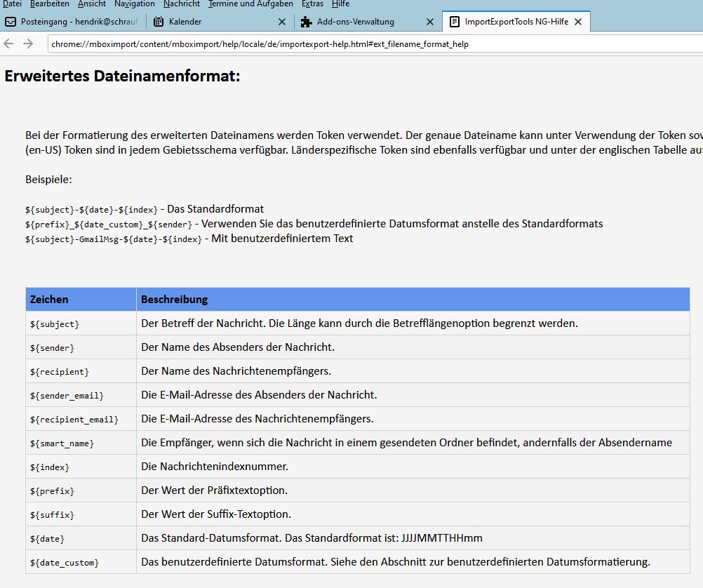Close the Kalender tab
This screenshot has width=703, height=588.
(282, 22)
